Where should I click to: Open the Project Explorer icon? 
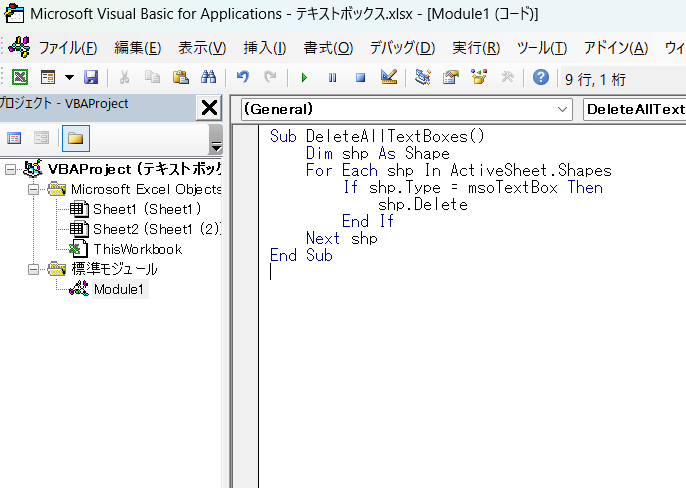[x=422, y=77]
